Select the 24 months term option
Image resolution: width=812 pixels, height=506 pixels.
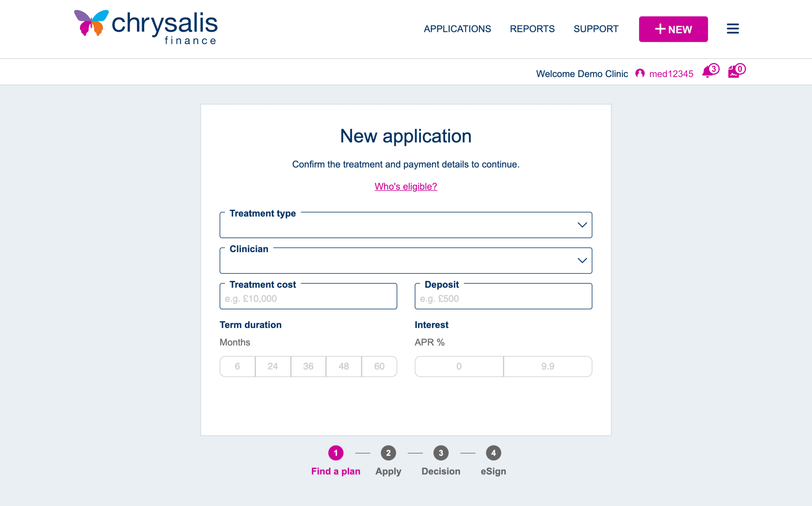(273, 367)
